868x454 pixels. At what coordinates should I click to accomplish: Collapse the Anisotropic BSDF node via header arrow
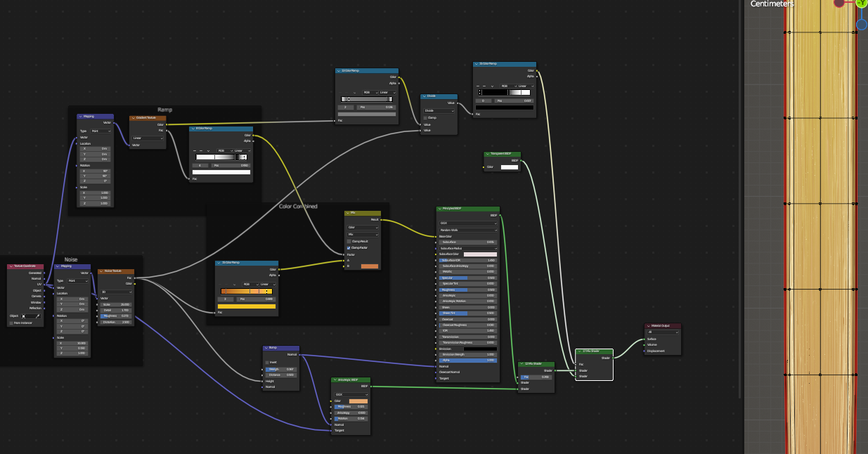(x=335, y=380)
